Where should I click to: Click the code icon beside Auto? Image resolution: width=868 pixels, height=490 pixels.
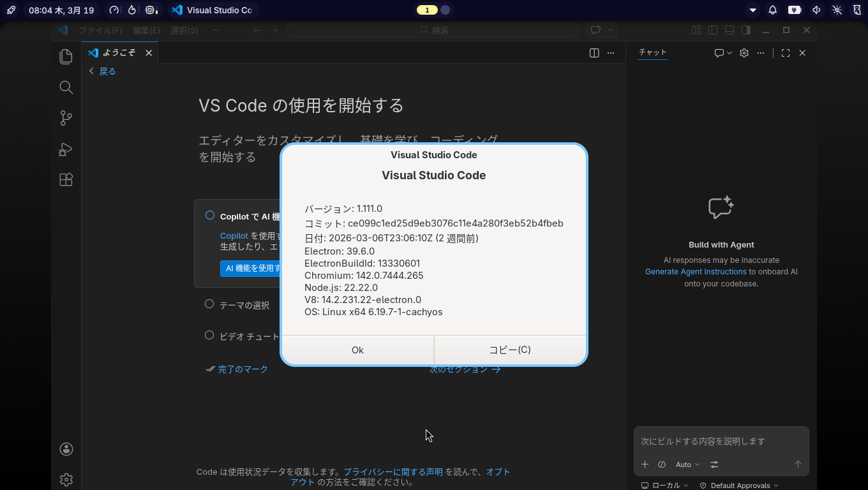(x=662, y=464)
